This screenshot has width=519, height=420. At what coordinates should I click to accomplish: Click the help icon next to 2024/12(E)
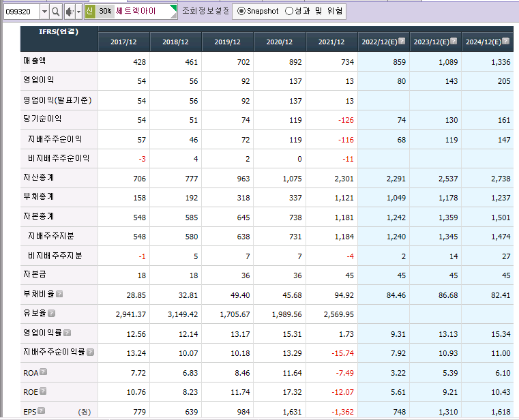tap(506, 41)
